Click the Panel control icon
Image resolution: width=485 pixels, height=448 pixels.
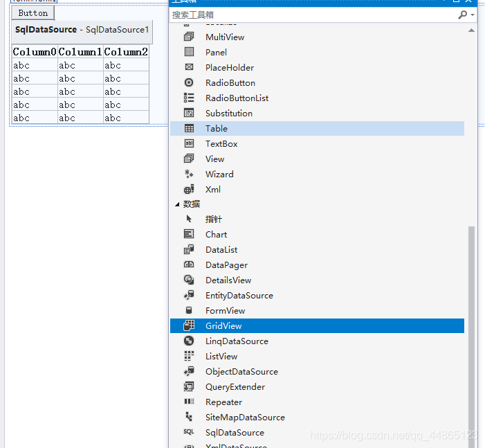(x=189, y=52)
